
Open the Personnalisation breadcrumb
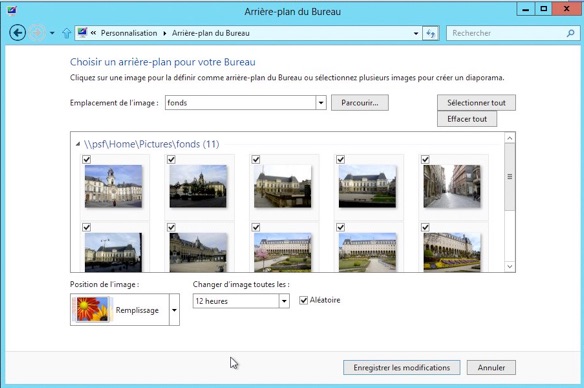pyautogui.click(x=129, y=33)
